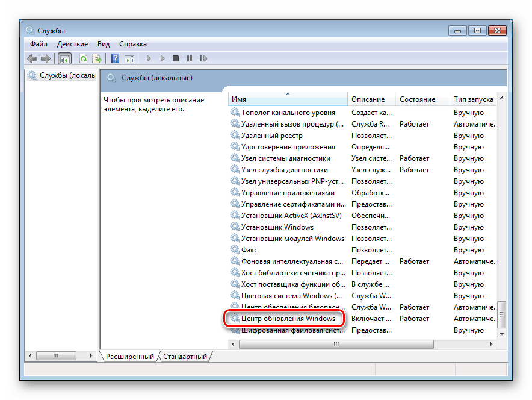
Task: Open the blue Help question-mark icon
Action: (116, 59)
